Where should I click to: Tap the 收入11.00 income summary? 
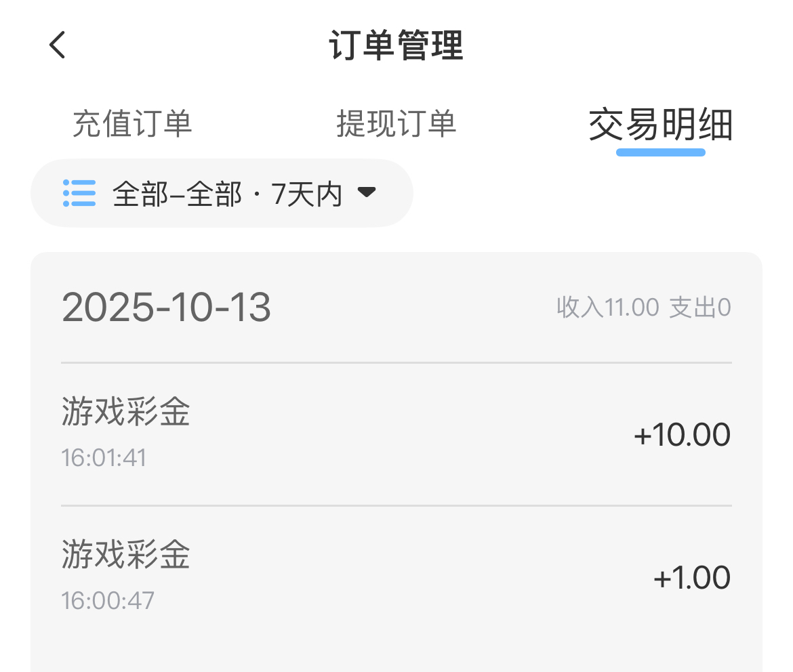(607, 308)
